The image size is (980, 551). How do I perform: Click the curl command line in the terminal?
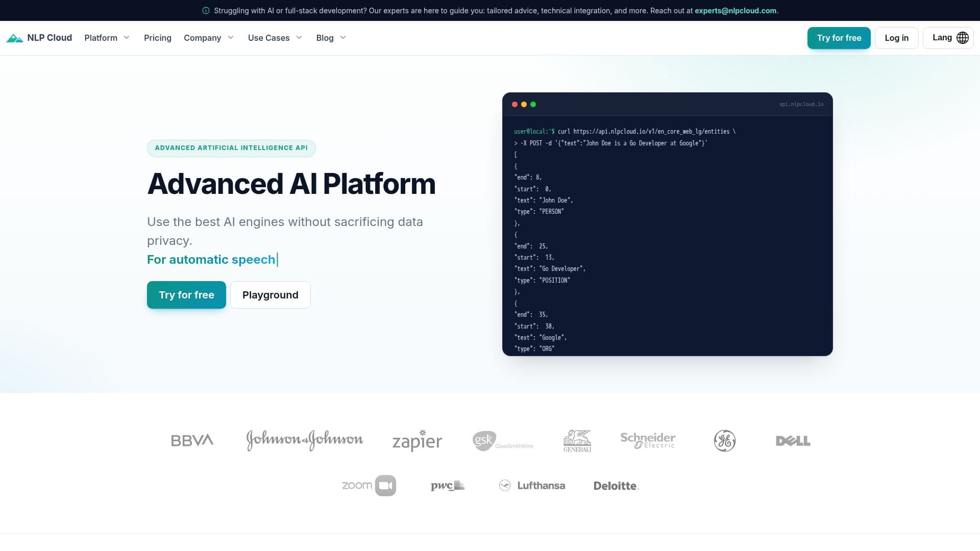point(625,132)
